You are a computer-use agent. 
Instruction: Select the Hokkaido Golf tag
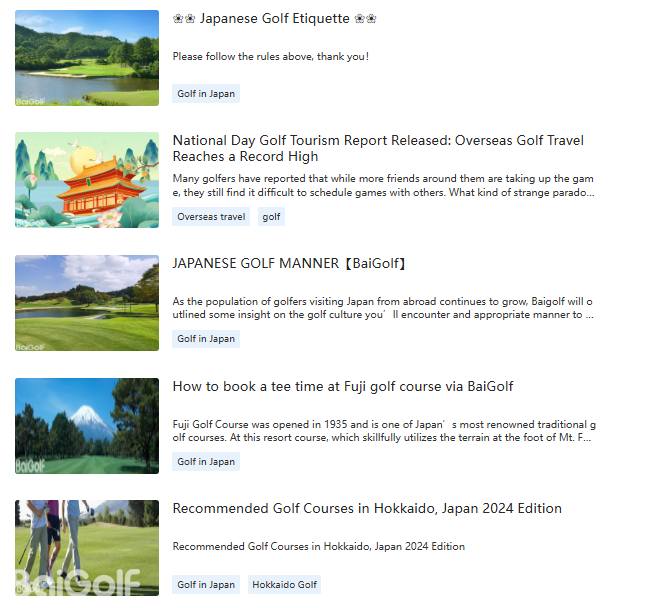[284, 585]
